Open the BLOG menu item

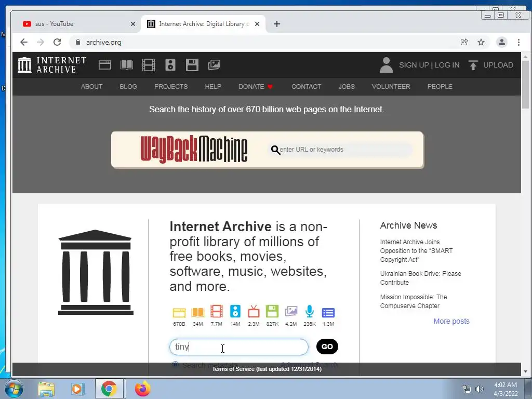click(x=128, y=87)
